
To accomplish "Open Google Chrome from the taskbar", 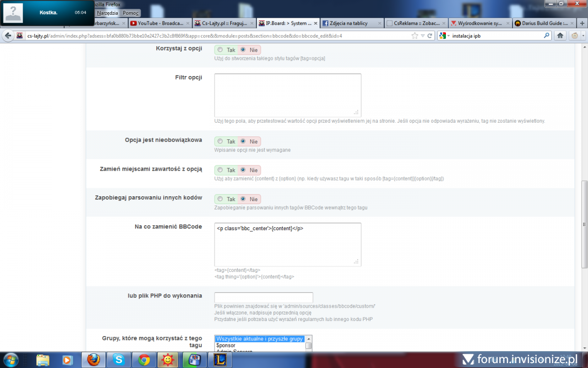I will 144,360.
